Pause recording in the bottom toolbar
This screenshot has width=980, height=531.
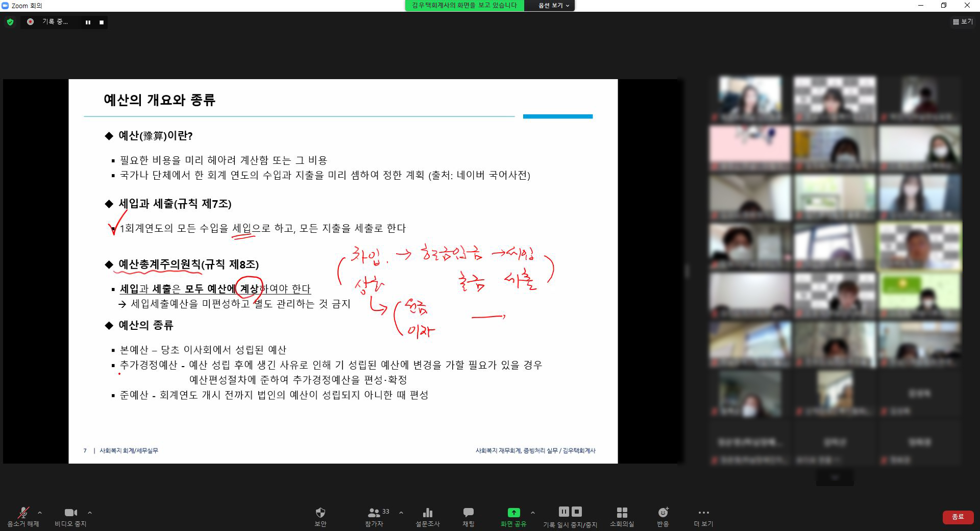(563, 512)
